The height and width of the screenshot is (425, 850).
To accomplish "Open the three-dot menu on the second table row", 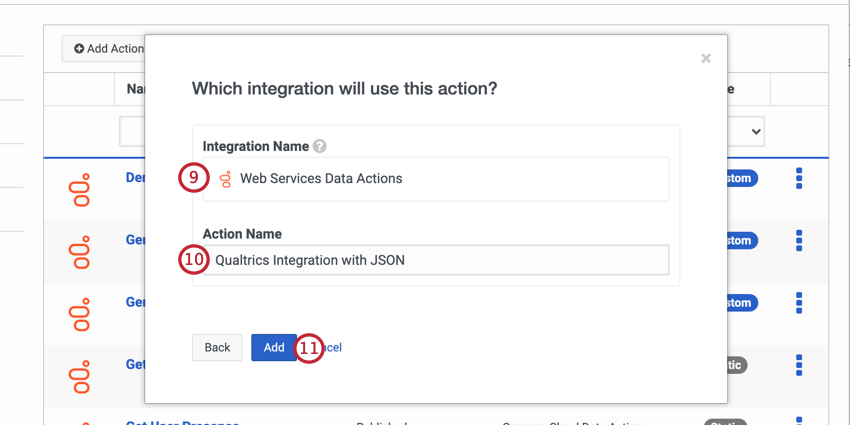I will [799, 240].
